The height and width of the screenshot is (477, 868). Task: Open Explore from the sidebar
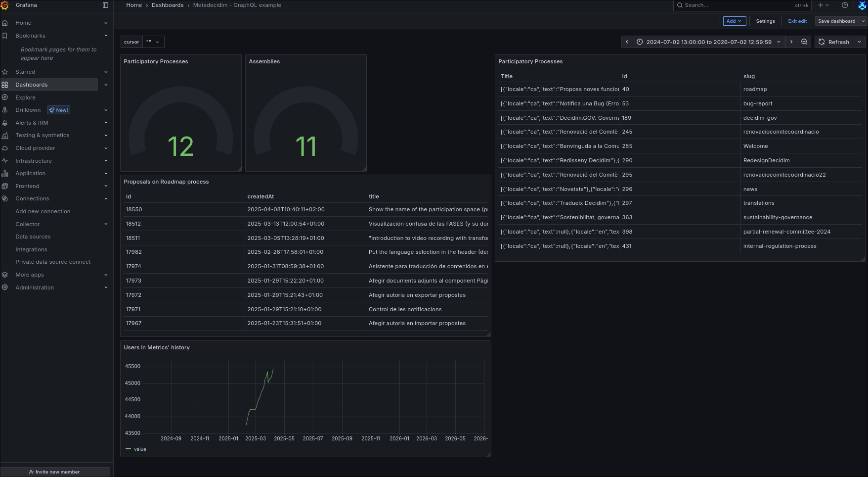(x=25, y=97)
